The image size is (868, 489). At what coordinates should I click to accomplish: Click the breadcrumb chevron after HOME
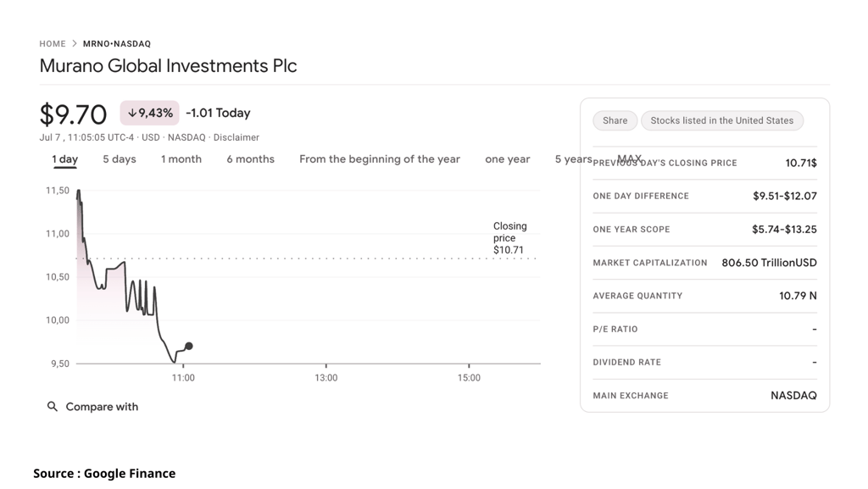[x=75, y=44]
